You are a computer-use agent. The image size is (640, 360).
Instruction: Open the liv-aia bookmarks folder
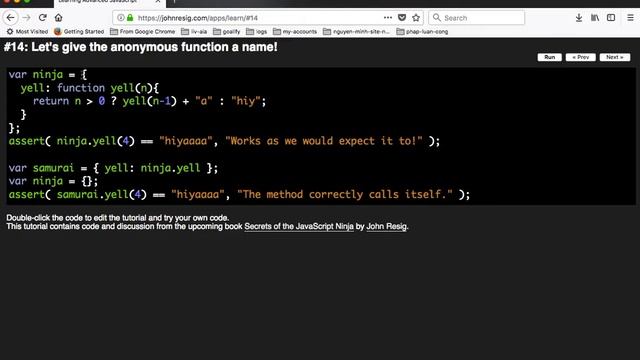194,31
